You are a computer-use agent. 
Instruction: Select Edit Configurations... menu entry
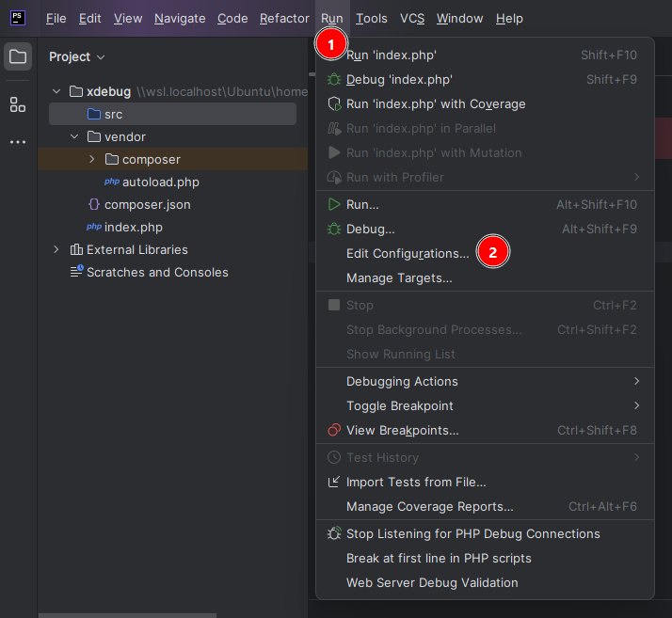pos(407,253)
